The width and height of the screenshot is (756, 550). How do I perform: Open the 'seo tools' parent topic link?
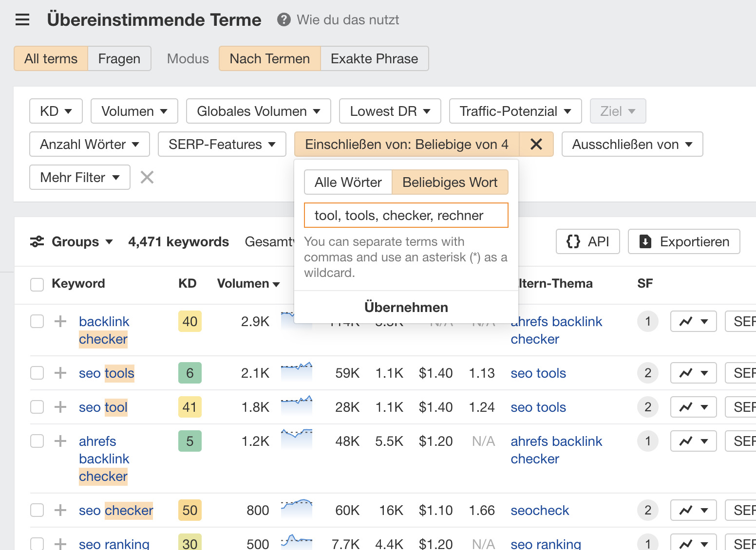point(538,373)
